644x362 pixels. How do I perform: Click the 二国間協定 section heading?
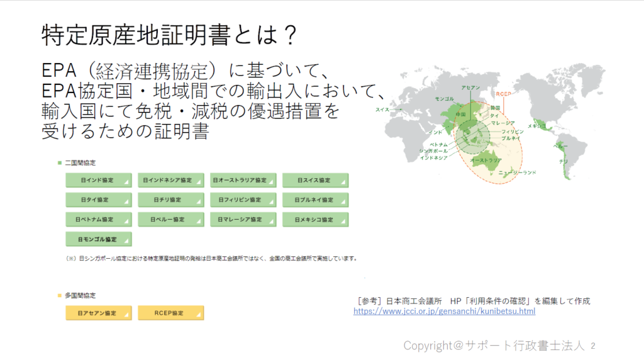coord(80,163)
